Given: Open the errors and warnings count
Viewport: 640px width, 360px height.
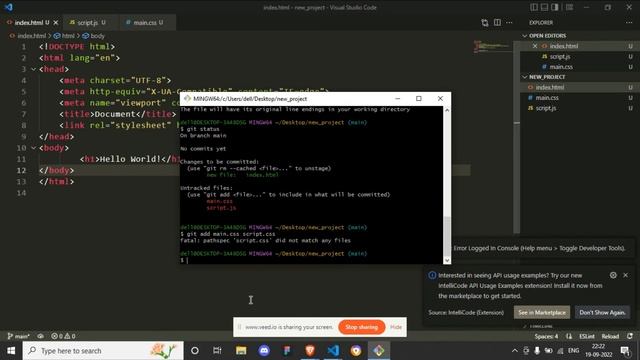Looking at the screenshot, I should (63, 336).
